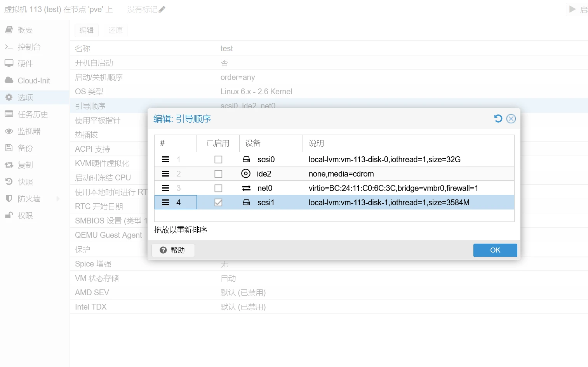Screen dimensions: 588x367
Task: Click the net0 network icon
Action: (x=246, y=188)
